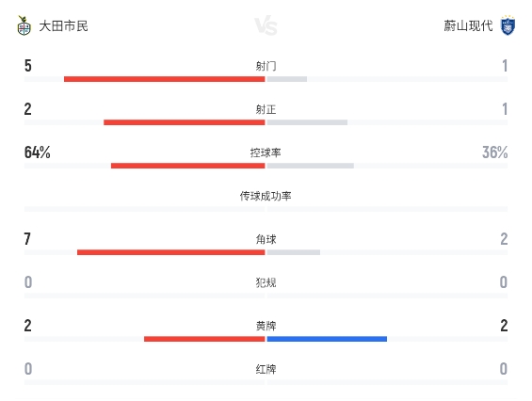Click the red 射正 shots-on-target bar
Image resolution: width=532 pixels, height=401 pixels.
point(185,122)
